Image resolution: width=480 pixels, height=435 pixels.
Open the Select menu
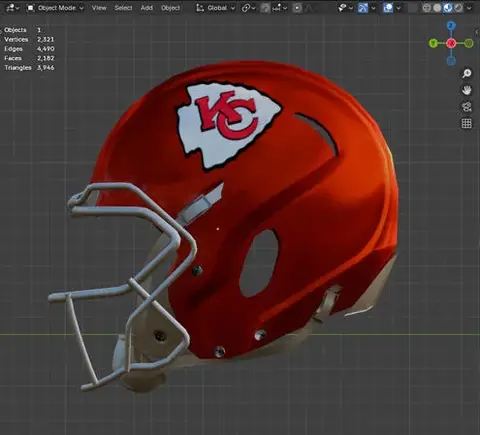[x=123, y=8]
